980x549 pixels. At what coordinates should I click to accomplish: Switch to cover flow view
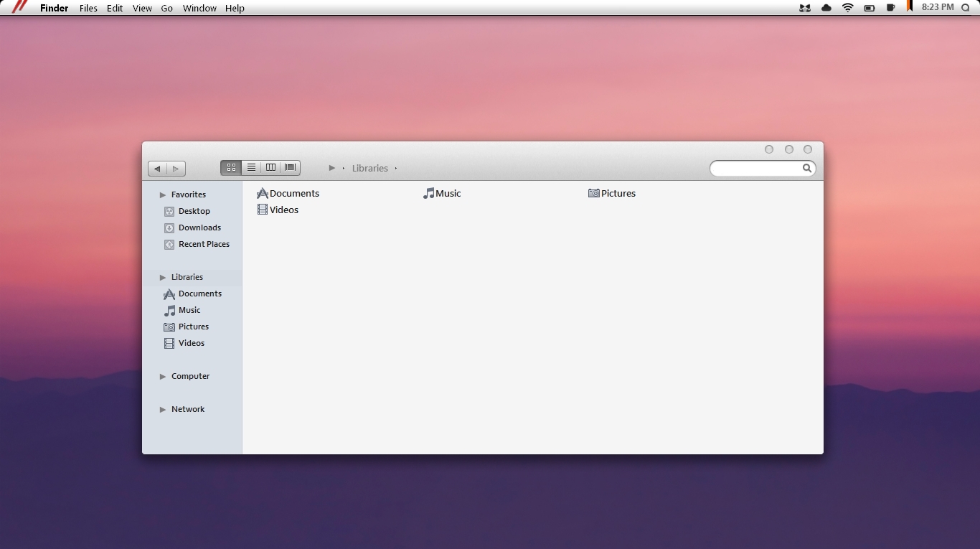(291, 167)
